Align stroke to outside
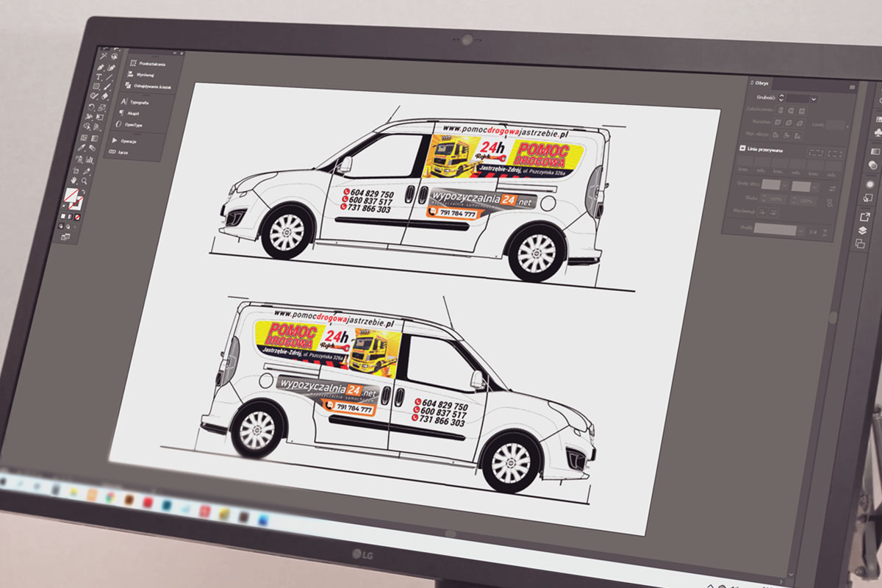882x588 pixels. [x=798, y=135]
